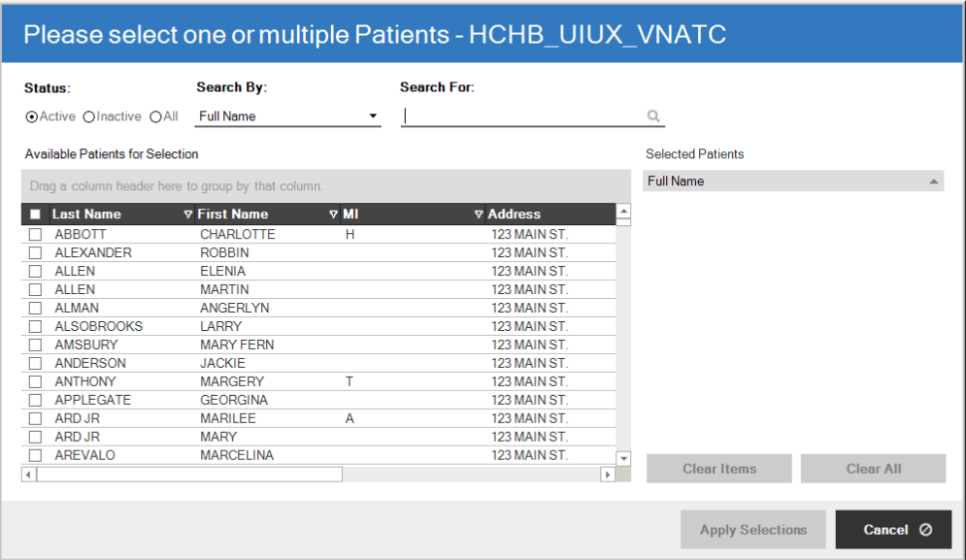Click the search magnifier icon
The width and height of the screenshot is (966, 560).
tap(652, 115)
